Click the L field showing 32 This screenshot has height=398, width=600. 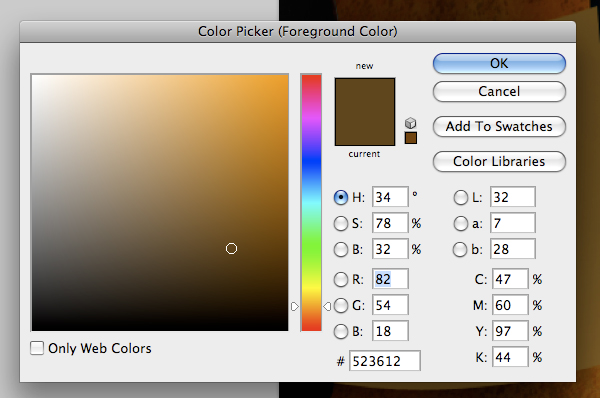513,197
